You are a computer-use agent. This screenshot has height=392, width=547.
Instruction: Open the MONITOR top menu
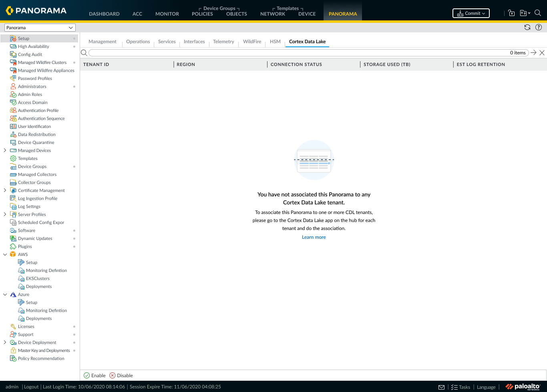[x=167, y=14]
